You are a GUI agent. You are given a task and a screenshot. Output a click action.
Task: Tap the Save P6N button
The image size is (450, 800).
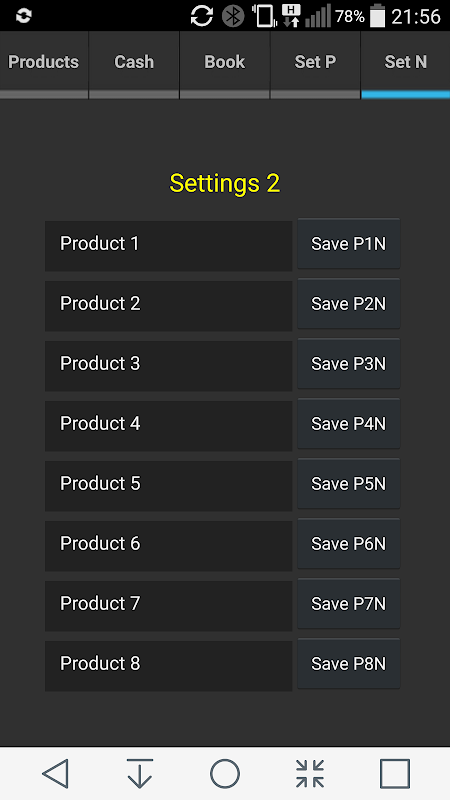tap(348, 543)
